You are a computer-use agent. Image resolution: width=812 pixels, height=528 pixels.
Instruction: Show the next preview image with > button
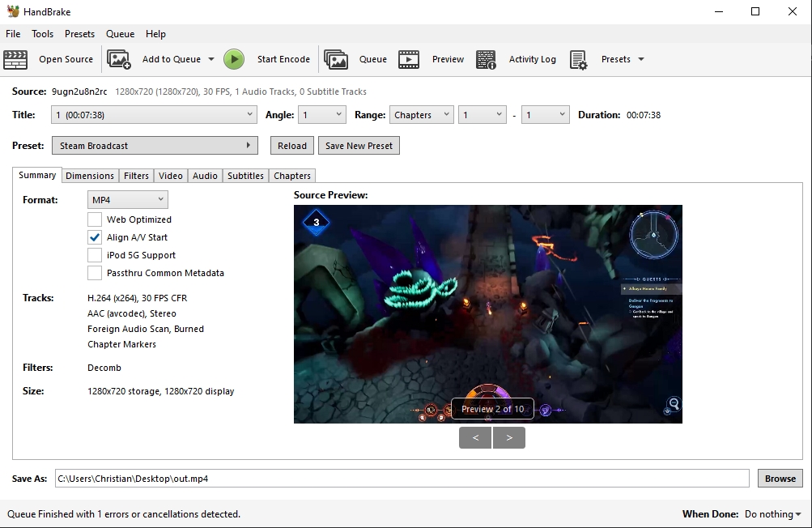tap(509, 438)
